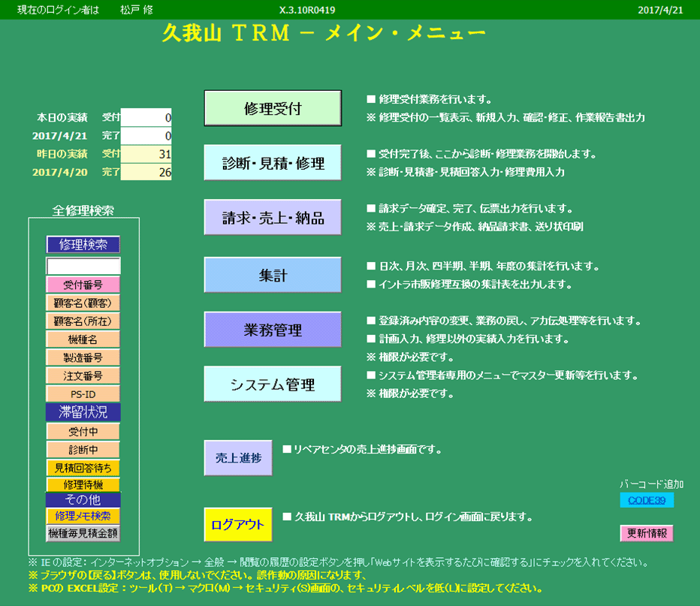The width and height of the screenshot is (700, 606).
Task: Click the 昨日の実績 label
Action: [62, 154]
